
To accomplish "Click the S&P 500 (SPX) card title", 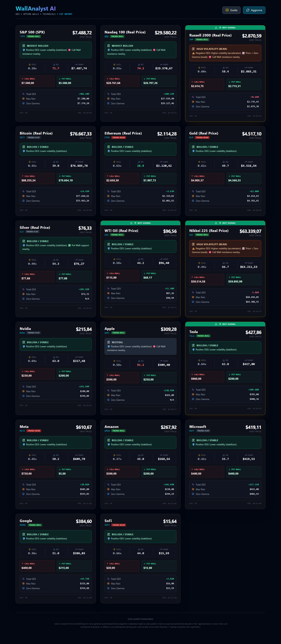I will click(32, 32).
